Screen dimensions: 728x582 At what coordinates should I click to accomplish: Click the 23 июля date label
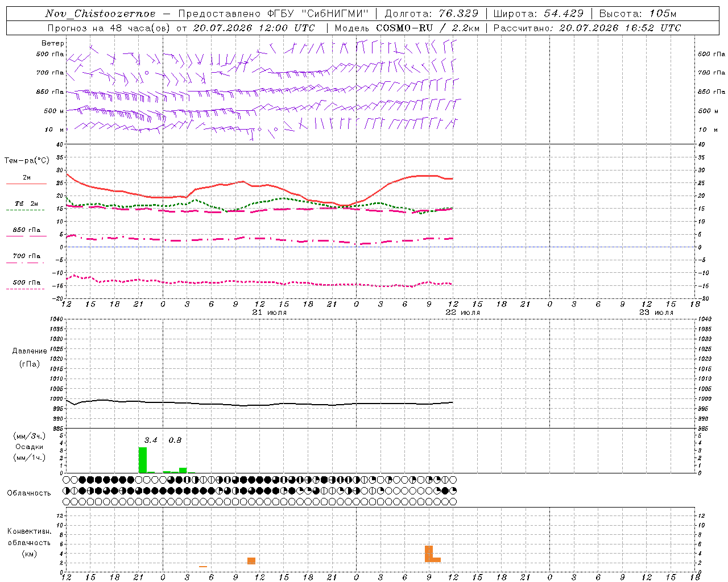pos(656,313)
